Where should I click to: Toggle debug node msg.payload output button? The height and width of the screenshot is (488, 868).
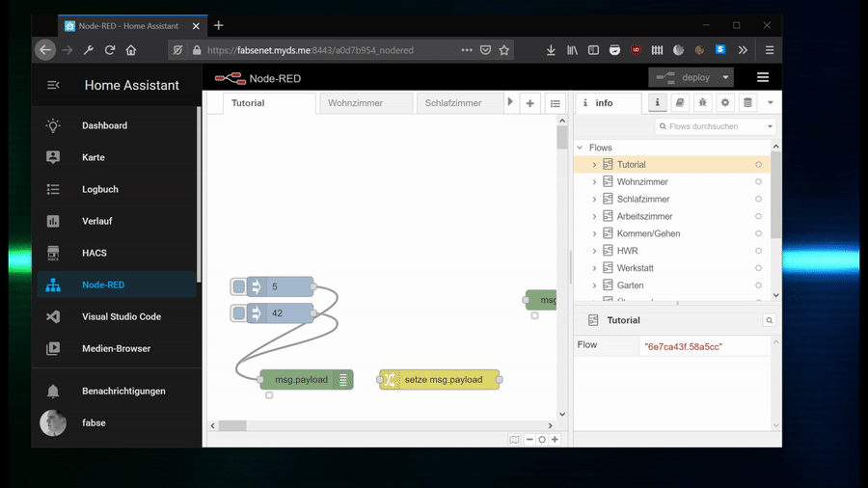[343, 380]
